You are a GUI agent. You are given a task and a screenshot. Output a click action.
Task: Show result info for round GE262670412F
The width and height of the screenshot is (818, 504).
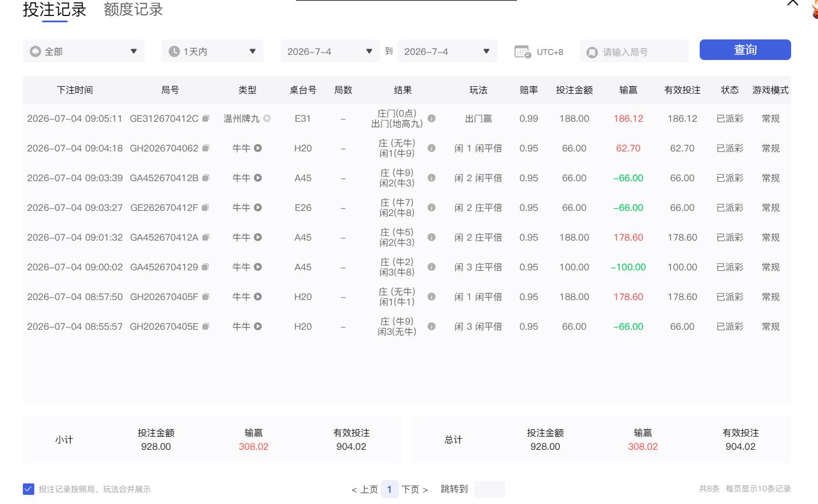432,207
